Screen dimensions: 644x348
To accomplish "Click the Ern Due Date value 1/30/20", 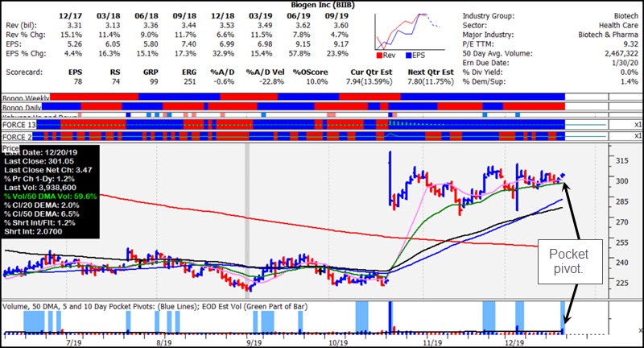I will point(625,63).
